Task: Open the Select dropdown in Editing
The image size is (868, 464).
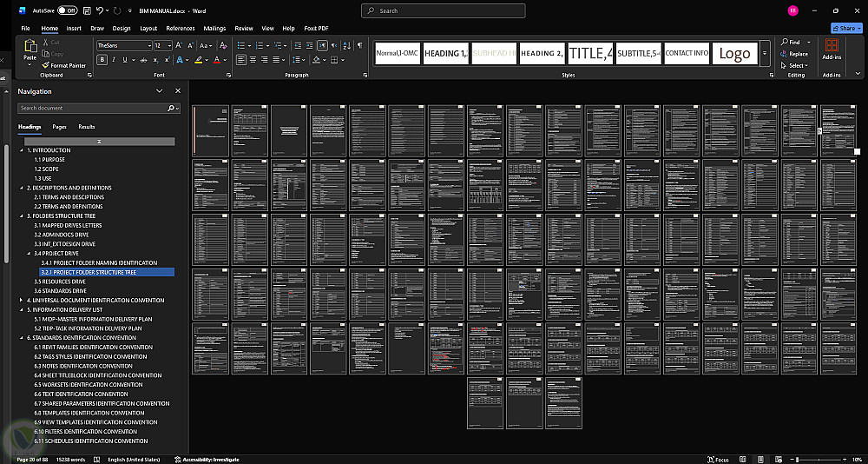Action: (x=794, y=65)
